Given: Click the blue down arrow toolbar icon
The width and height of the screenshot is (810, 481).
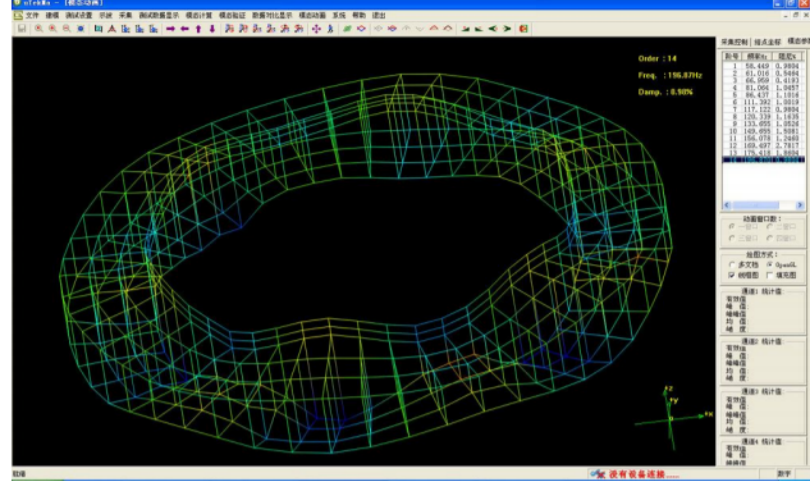Looking at the screenshot, I should (x=212, y=29).
